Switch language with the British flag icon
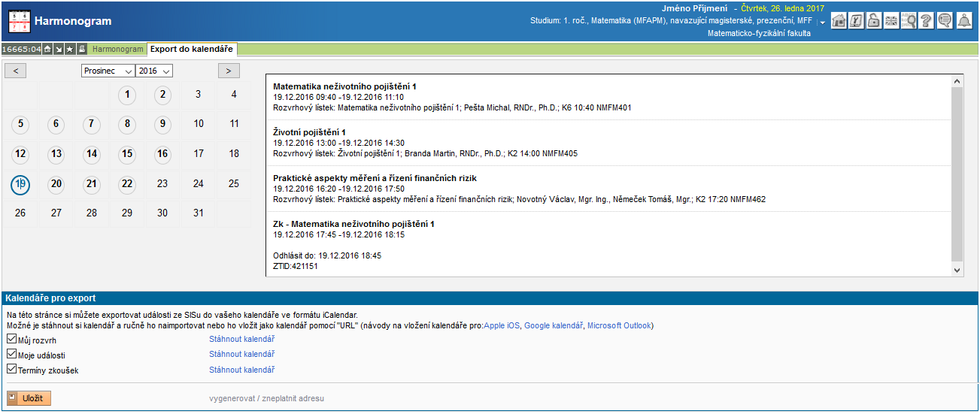 click(891, 21)
